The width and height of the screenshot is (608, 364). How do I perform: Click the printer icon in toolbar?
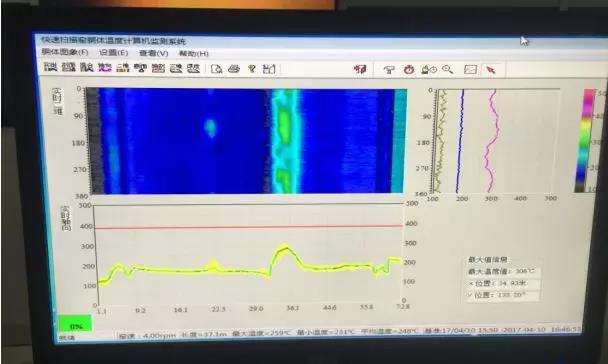(234, 69)
